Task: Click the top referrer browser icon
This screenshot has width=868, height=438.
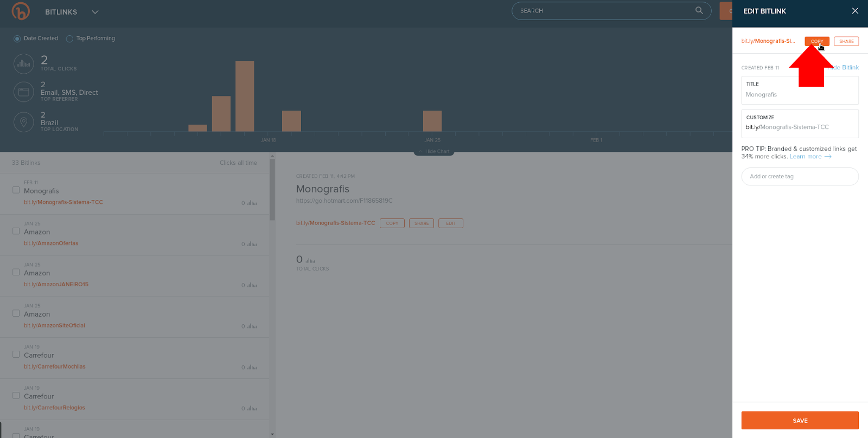Action: pos(23,92)
